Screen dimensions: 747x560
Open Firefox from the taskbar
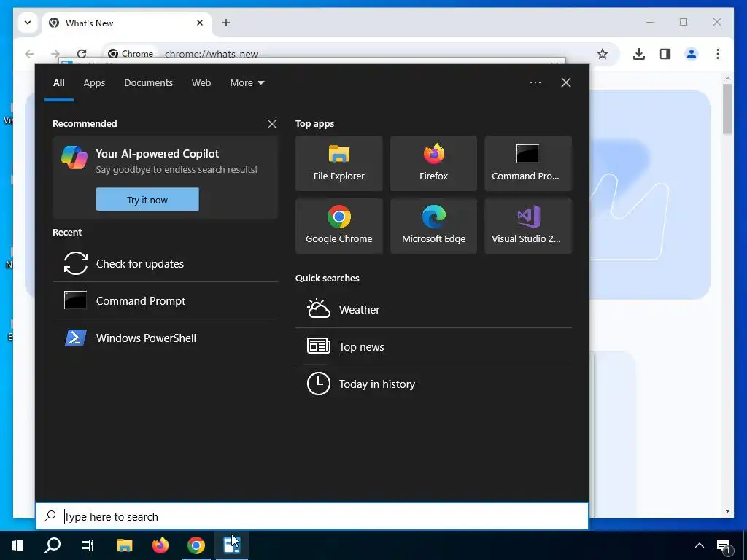160,545
